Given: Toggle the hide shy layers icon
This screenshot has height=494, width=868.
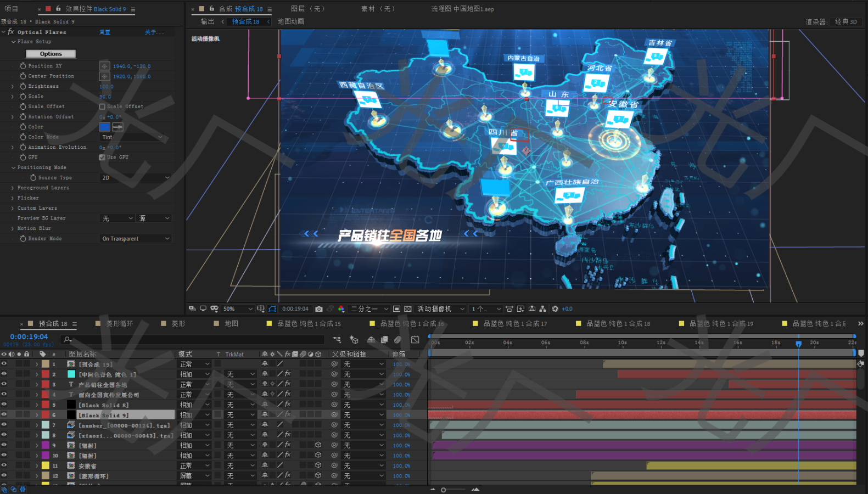Looking at the screenshot, I should coord(371,340).
